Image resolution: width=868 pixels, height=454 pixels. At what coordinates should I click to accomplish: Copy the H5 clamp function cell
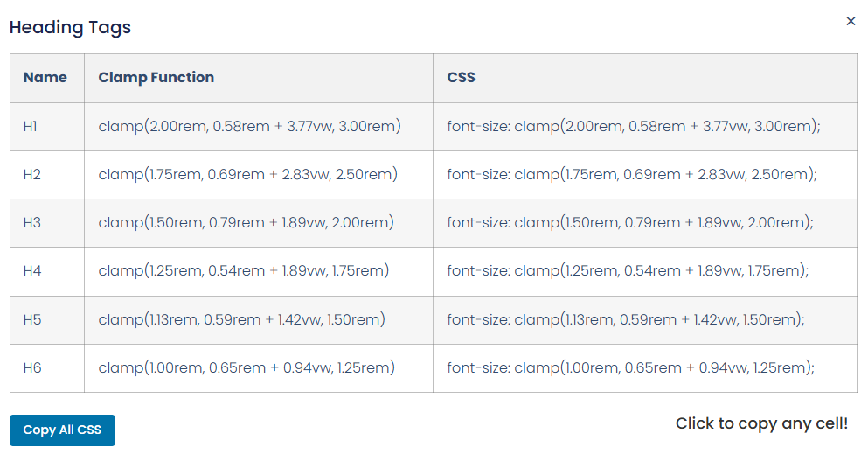click(x=259, y=319)
